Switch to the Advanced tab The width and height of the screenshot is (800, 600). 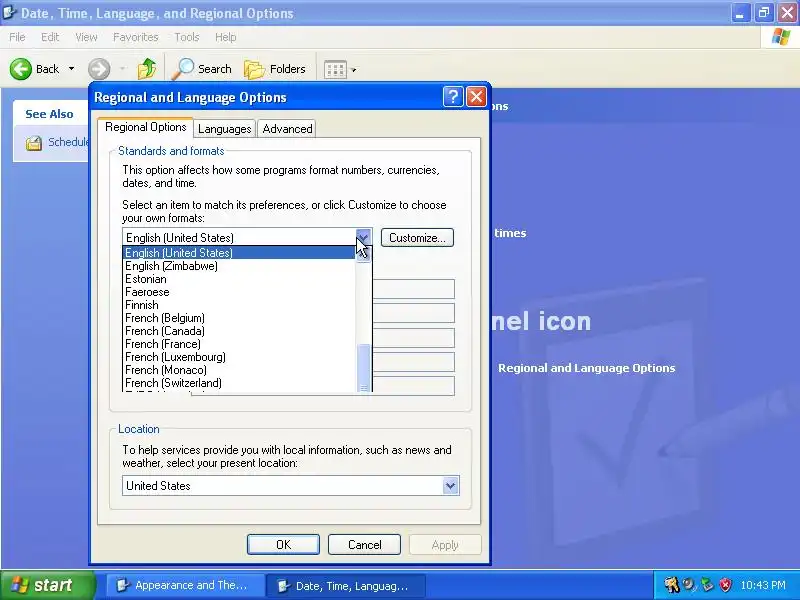click(x=287, y=129)
